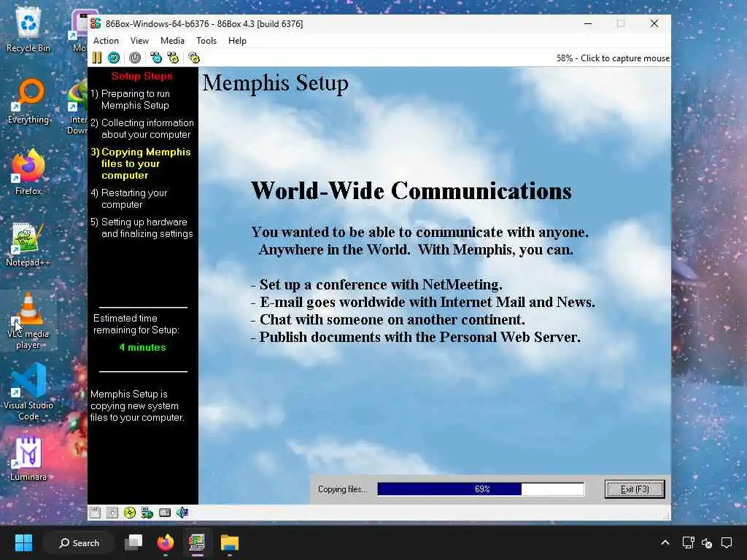This screenshot has width=747, height=560.
Task: Open machine settings with the last toolbar gear icon
Action: point(194,58)
